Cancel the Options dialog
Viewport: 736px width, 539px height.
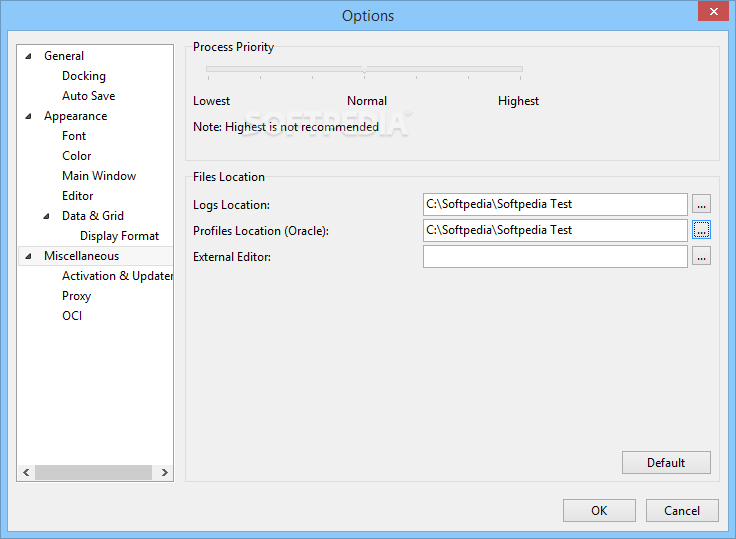tap(682, 510)
